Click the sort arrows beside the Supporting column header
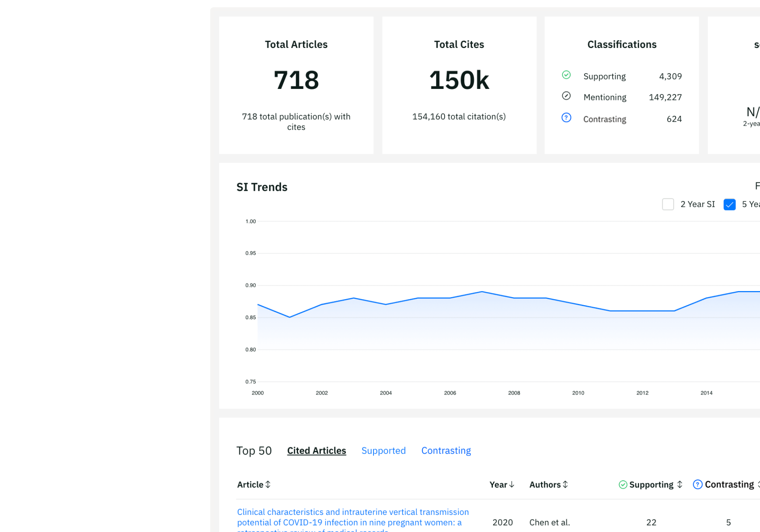760x532 pixels. tap(680, 484)
